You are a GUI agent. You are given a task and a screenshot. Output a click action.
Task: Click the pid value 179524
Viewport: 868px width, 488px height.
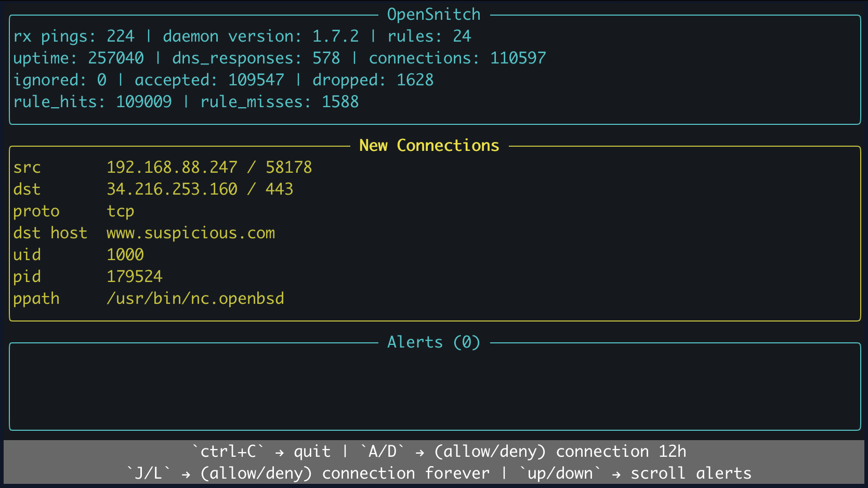point(134,276)
